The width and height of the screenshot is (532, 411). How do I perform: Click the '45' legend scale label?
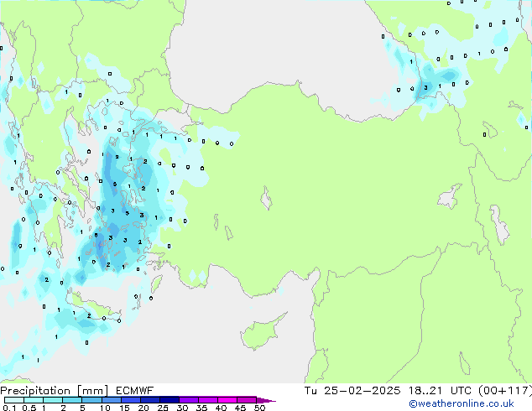pyautogui.click(x=240, y=408)
